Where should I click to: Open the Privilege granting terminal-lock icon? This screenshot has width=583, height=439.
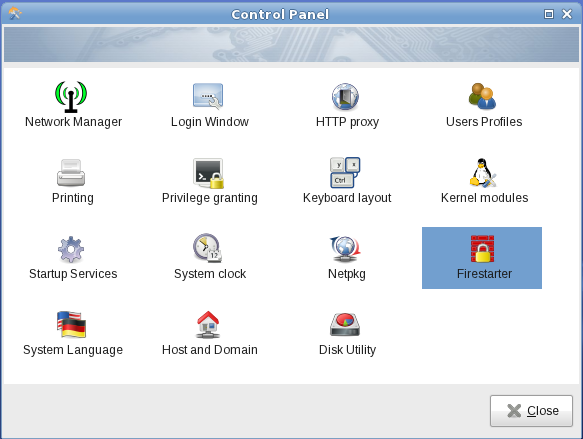209,173
